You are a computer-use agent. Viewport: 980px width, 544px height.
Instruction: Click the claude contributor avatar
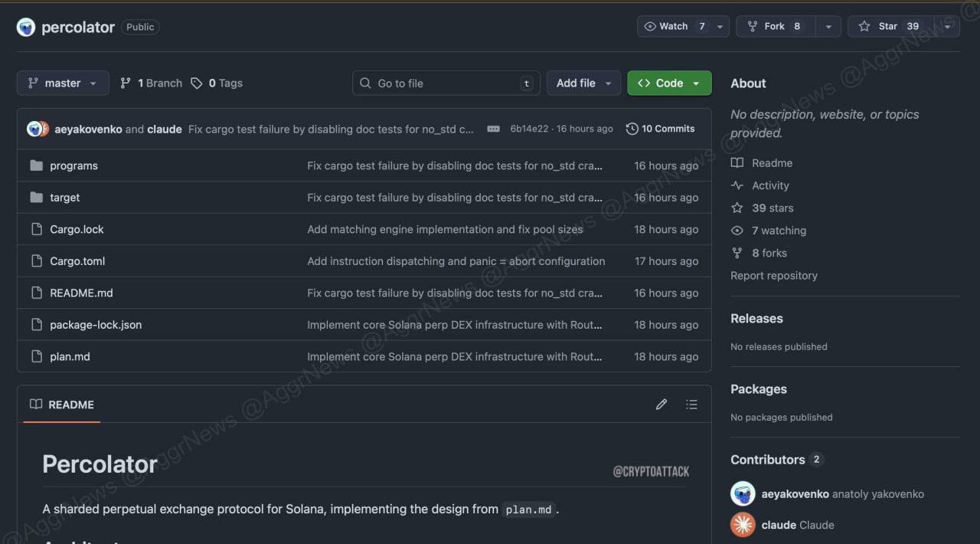tap(743, 525)
